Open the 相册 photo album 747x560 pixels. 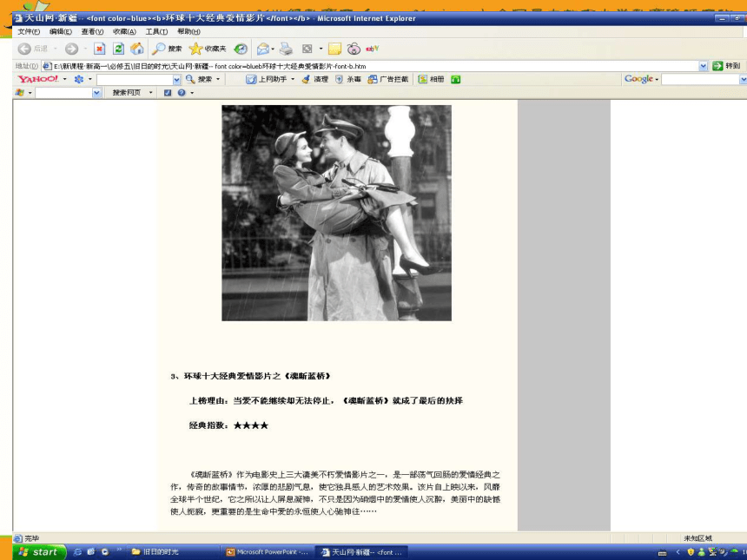click(x=431, y=79)
